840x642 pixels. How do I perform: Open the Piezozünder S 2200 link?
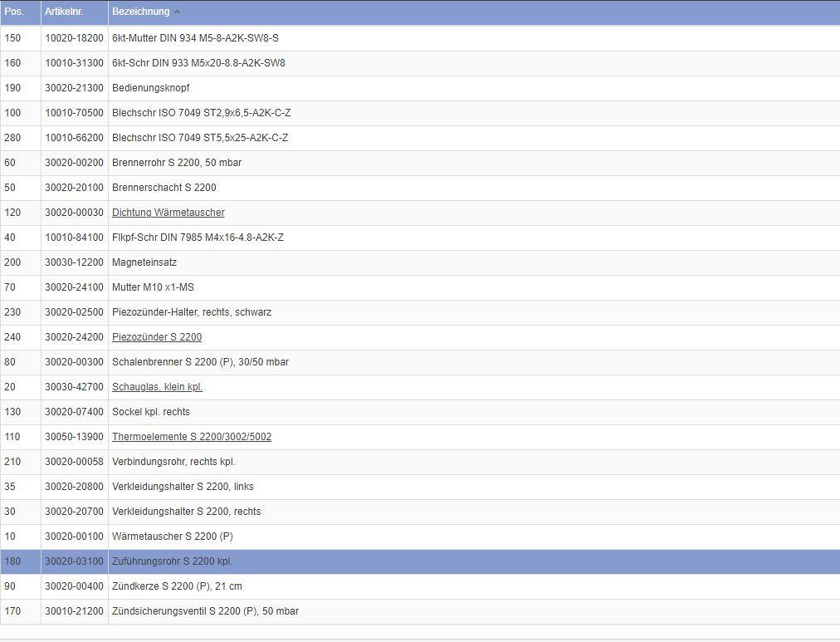click(x=157, y=337)
